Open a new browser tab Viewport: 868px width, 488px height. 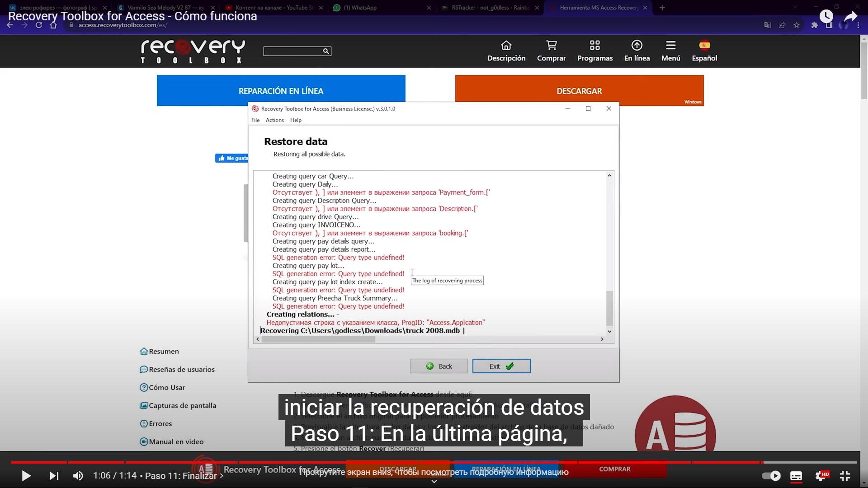pyautogui.click(x=662, y=8)
